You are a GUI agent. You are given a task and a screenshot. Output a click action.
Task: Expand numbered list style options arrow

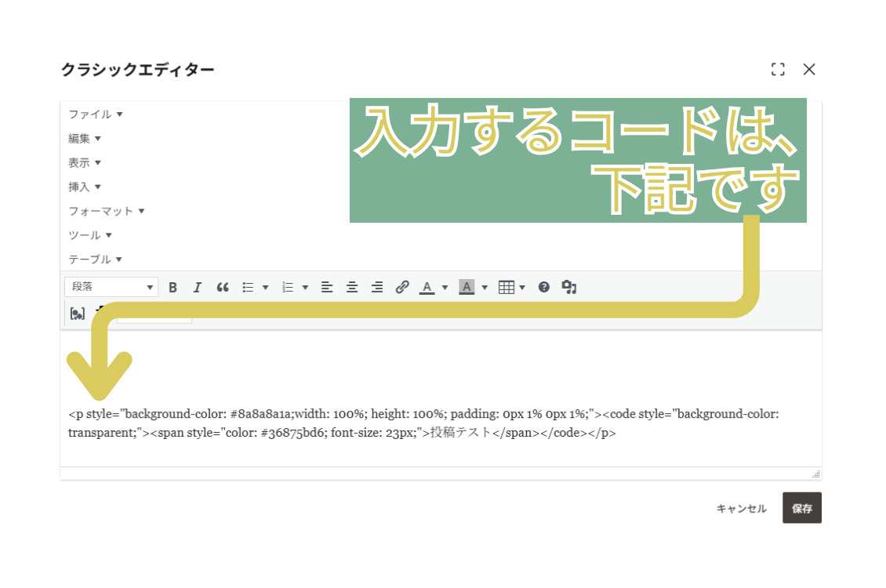[305, 288]
